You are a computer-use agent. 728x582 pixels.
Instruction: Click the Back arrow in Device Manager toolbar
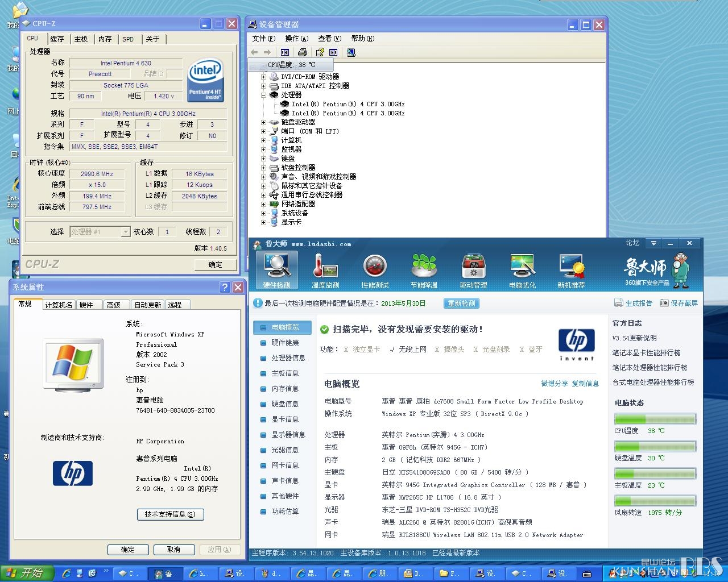click(254, 52)
